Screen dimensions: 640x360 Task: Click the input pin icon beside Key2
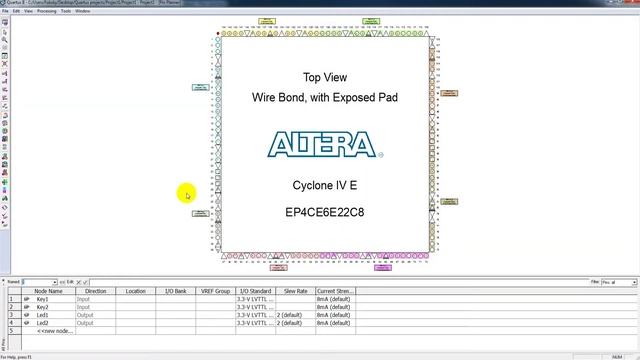coord(27,307)
